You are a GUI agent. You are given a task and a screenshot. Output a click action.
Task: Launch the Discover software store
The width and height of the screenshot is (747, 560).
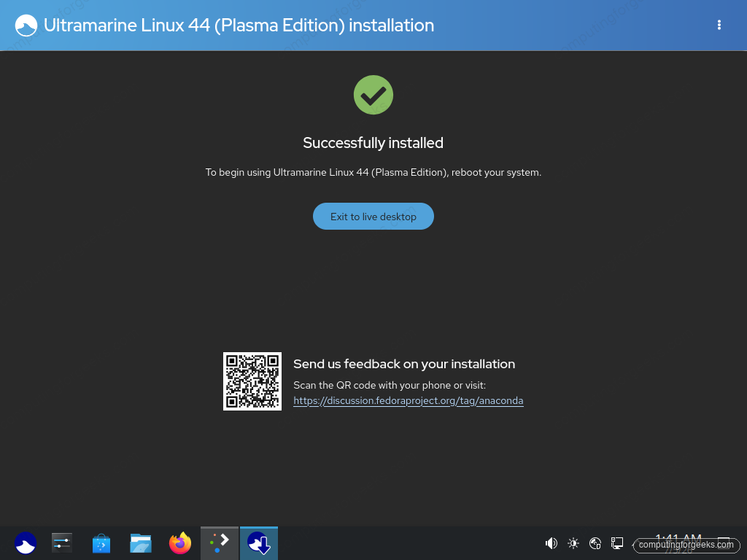click(x=101, y=543)
